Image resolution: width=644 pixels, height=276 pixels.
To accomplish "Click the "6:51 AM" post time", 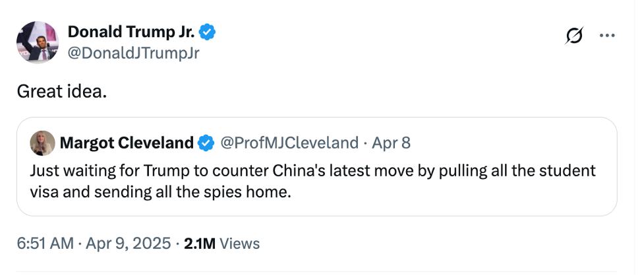I will [45, 243].
